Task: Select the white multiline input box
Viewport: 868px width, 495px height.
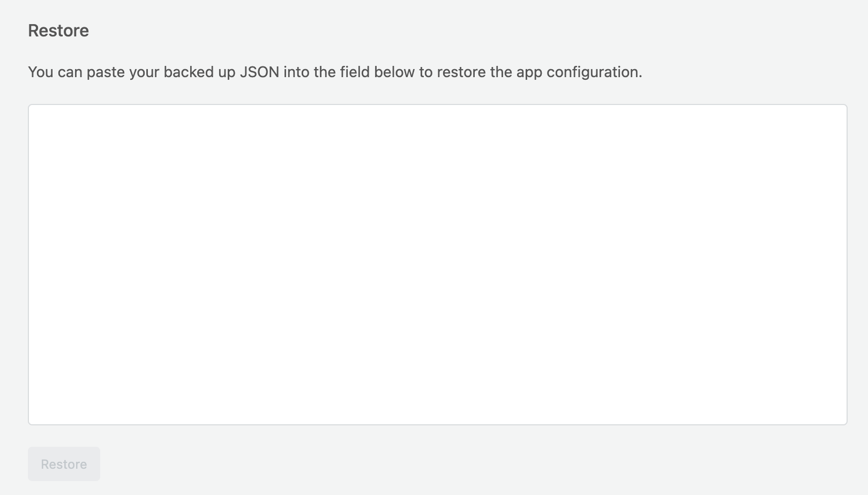Action: 437,265
